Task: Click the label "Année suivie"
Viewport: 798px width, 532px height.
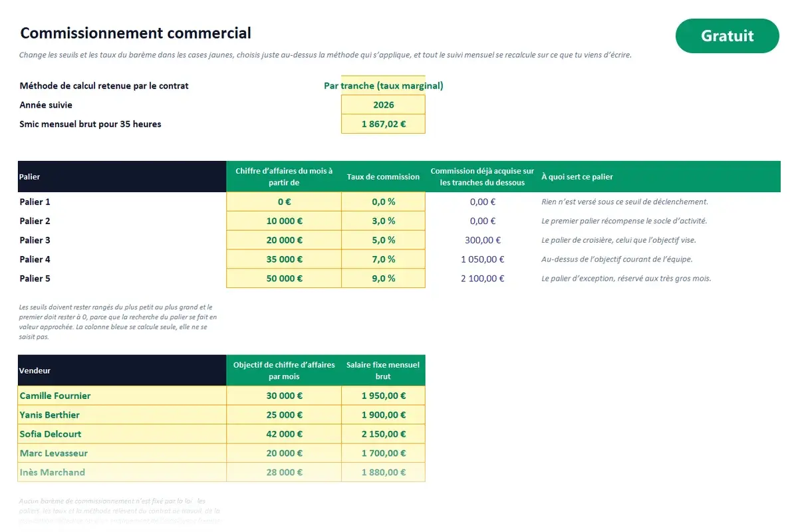Action: [46, 104]
